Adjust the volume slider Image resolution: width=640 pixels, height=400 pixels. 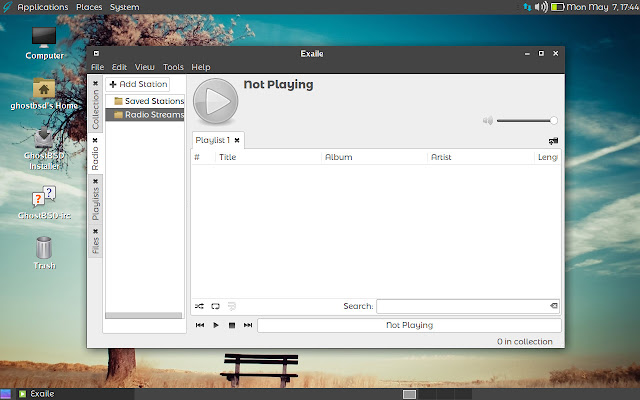click(527, 120)
